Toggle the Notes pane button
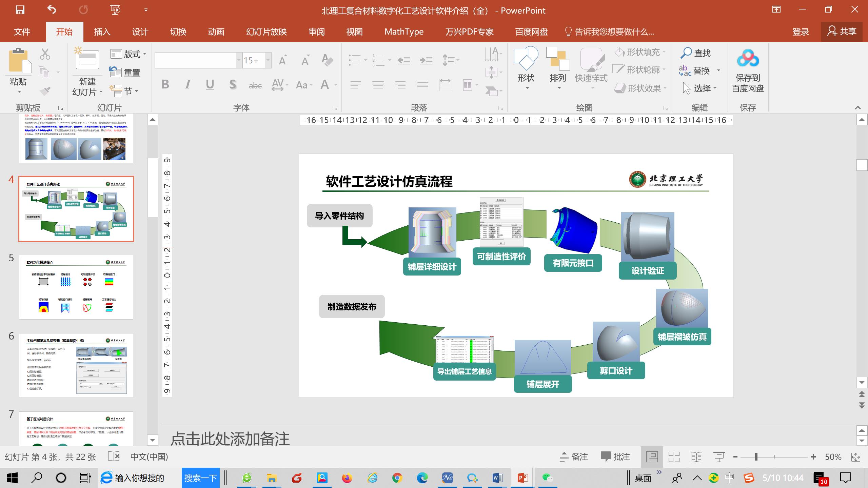868x488 pixels. tap(574, 457)
